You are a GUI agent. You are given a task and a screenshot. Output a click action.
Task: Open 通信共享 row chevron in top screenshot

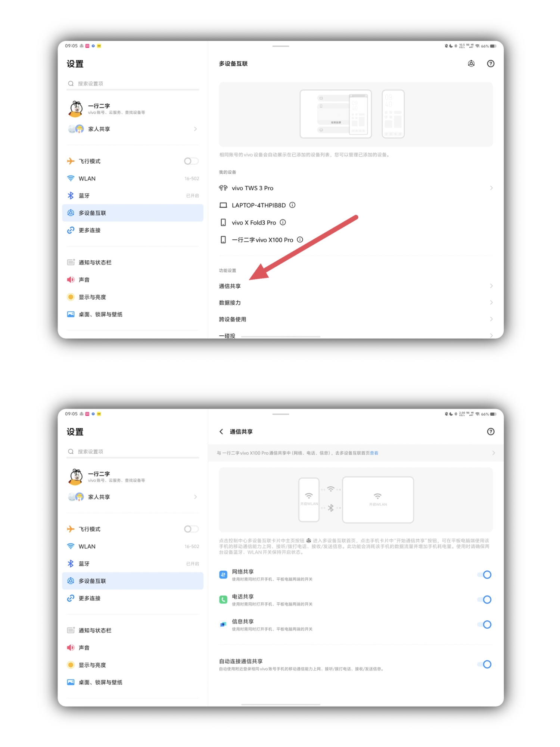[491, 286]
